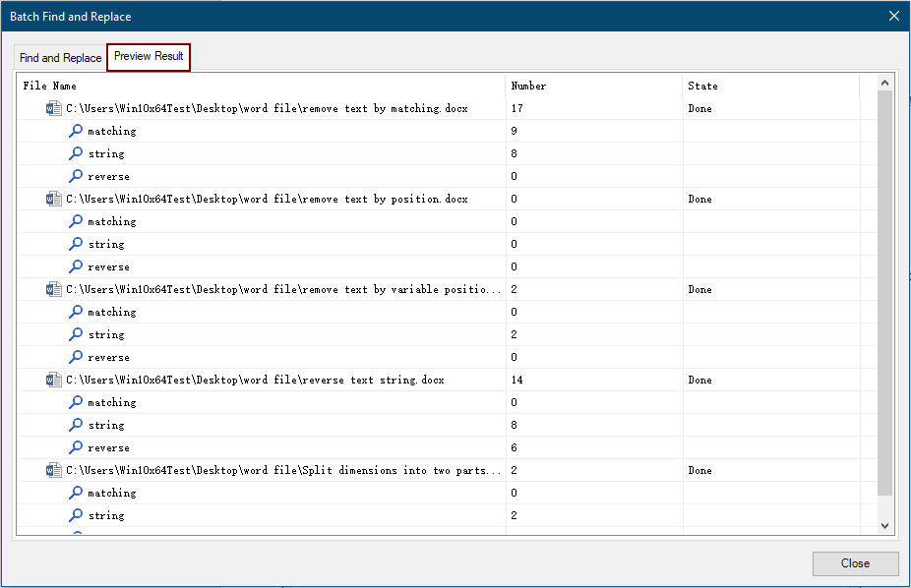This screenshot has height=588, width=911.
Task: Click the magnifier icon beside string under remove text by variable position
Action: click(77, 334)
